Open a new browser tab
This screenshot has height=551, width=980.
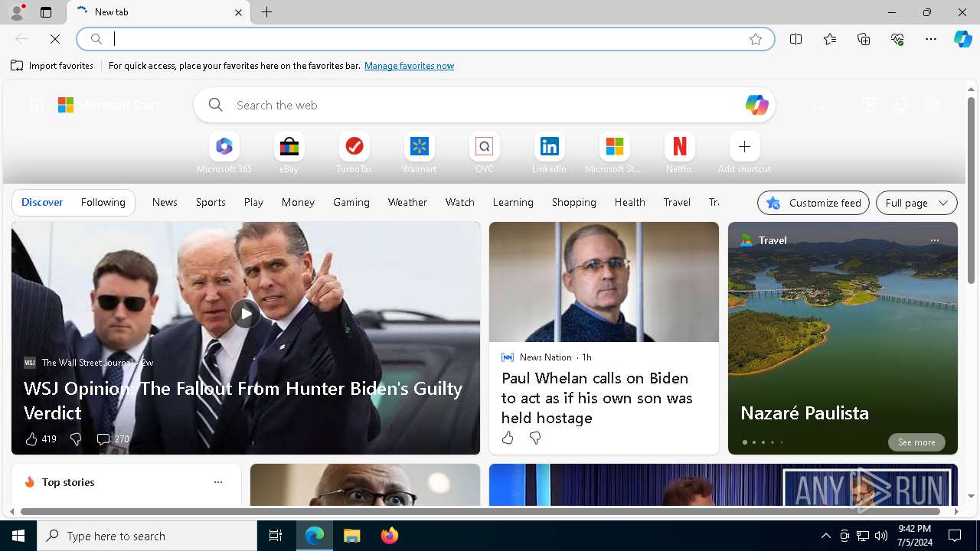tap(266, 12)
